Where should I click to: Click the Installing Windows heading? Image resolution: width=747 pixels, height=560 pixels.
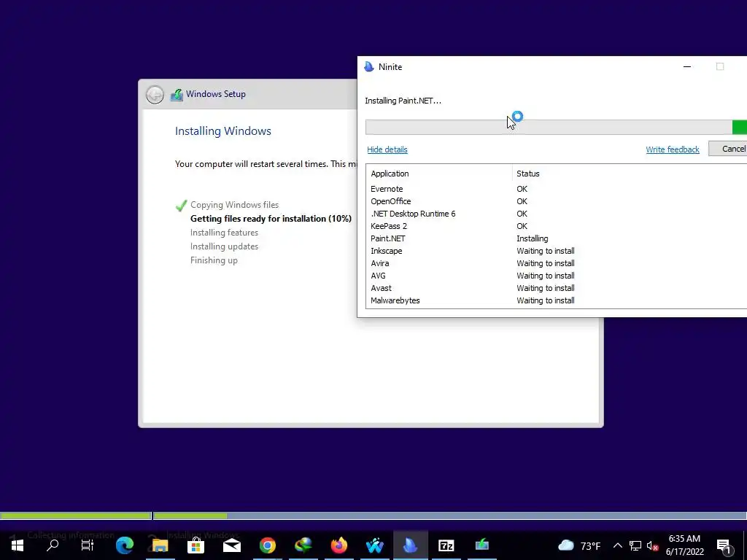(223, 131)
